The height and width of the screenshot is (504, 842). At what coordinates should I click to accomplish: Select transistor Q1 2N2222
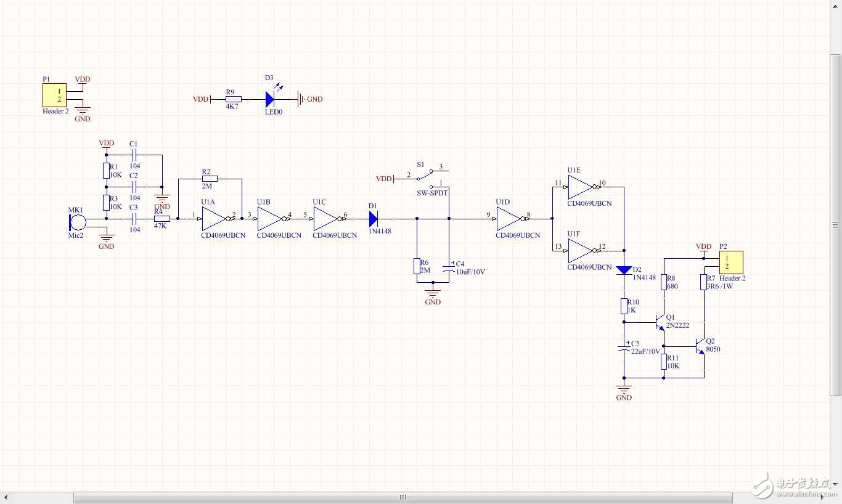pos(659,322)
